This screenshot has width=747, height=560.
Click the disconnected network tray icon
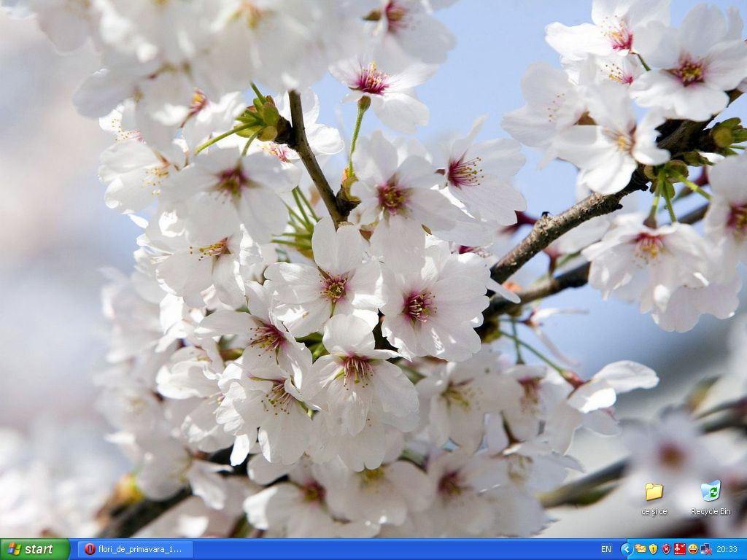pos(705,549)
